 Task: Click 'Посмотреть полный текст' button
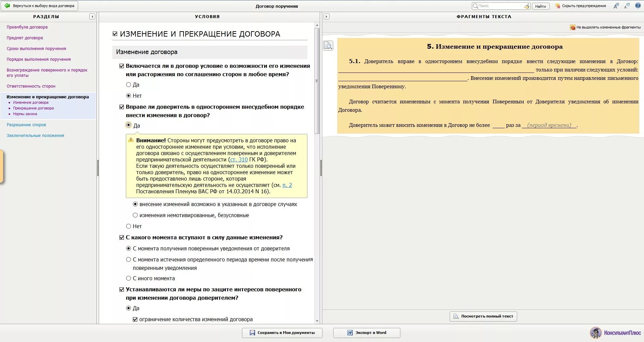point(483,316)
